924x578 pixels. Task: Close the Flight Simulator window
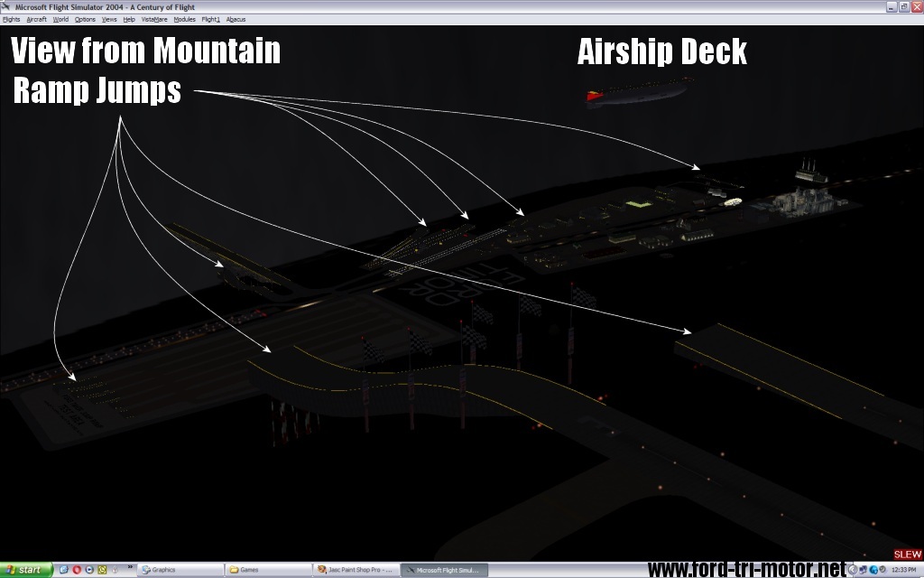coord(917,6)
